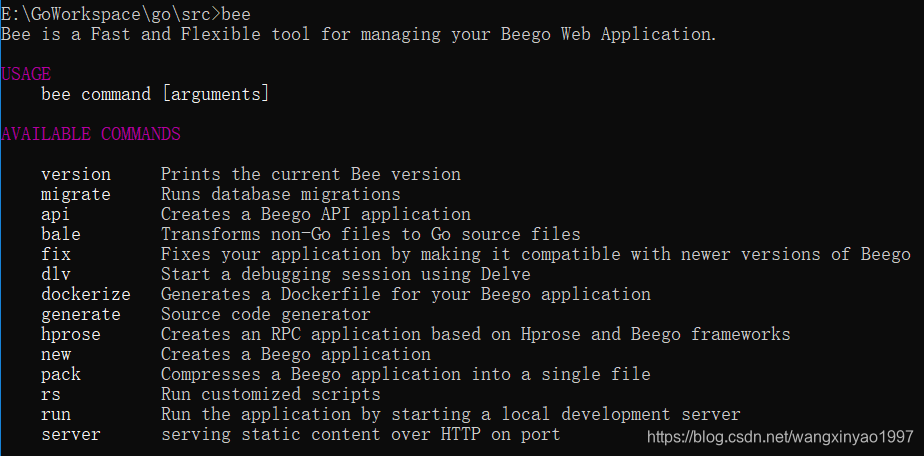
Task: Click the 'dockerize' command name
Action: (x=86, y=294)
